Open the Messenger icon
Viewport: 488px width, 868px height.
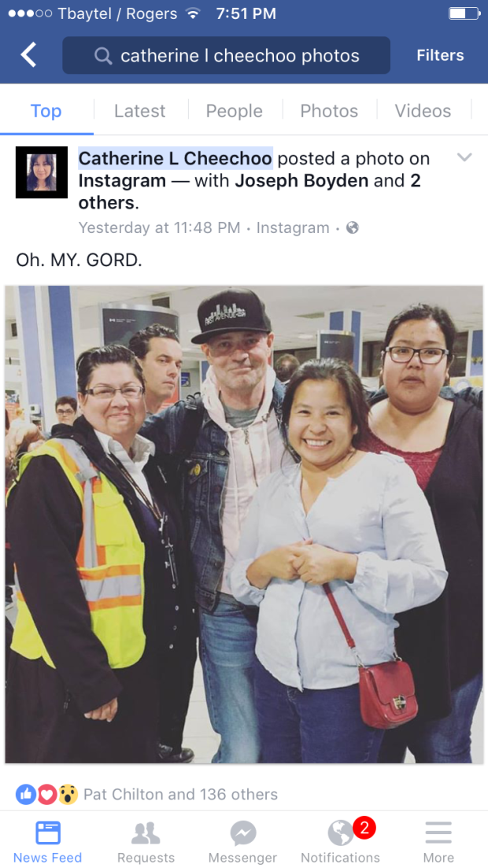tap(242, 833)
